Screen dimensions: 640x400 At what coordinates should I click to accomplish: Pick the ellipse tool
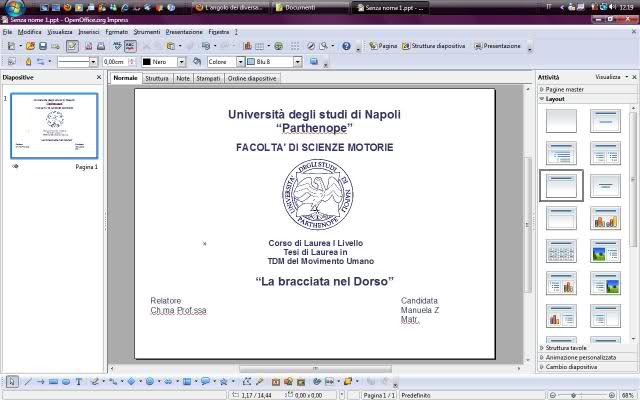[x=66, y=382]
